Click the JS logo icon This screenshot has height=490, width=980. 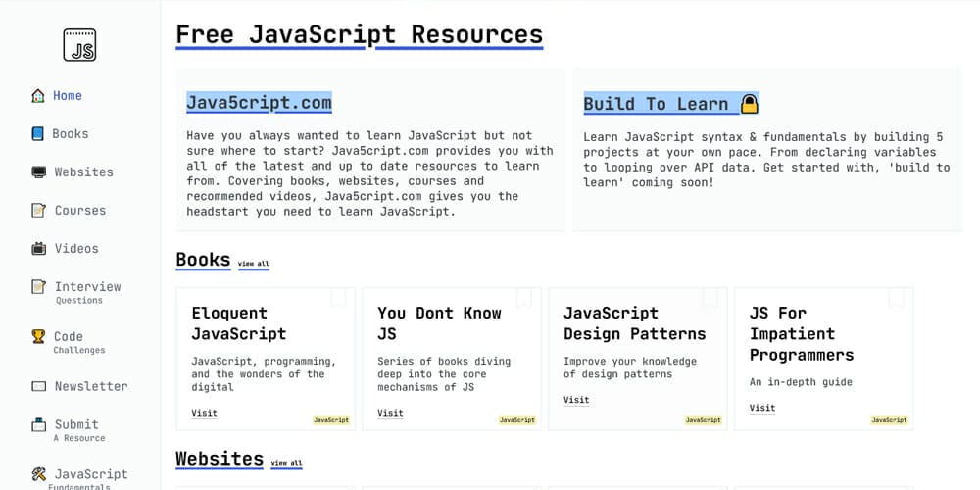coord(79,45)
